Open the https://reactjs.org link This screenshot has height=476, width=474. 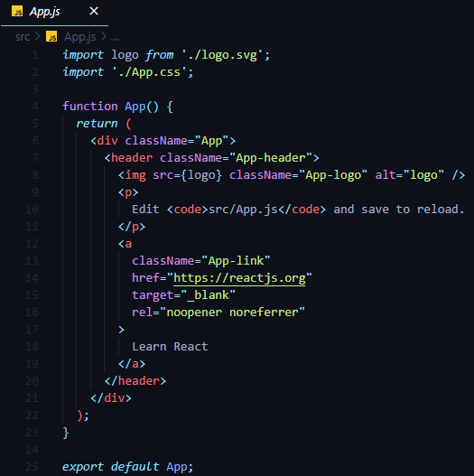(239, 278)
